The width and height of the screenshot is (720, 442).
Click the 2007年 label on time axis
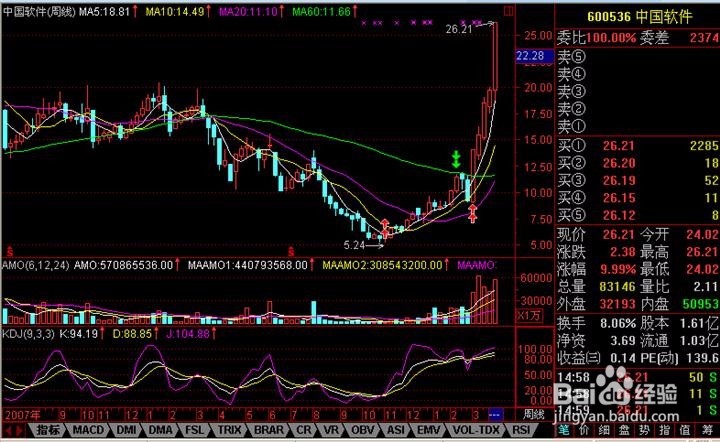[22, 415]
